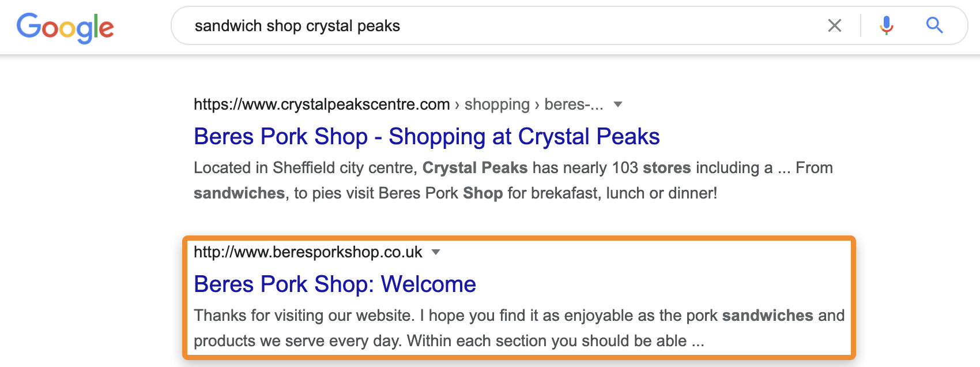980x367 pixels.
Task: Start voice search with the microphone icon
Action: (x=887, y=25)
